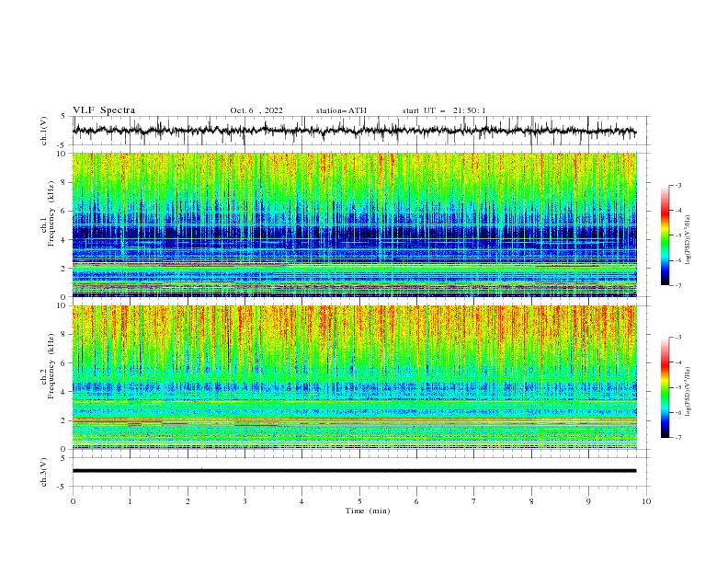Click the "-7" label on the upper colorbar
Image resolution: width=728 pixels, height=563 pixels.
click(x=677, y=285)
